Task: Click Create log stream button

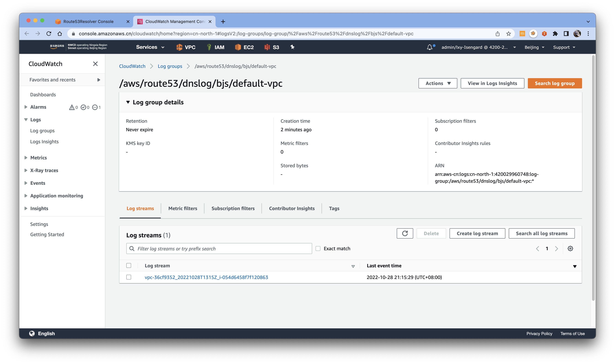Action: (477, 233)
